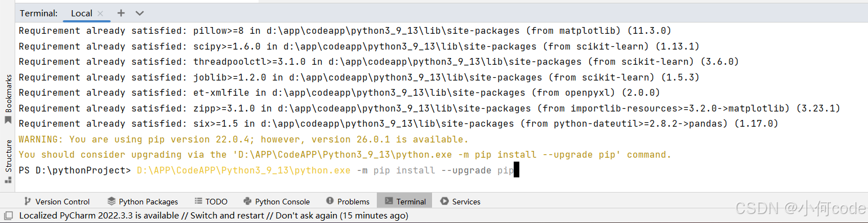This screenshot has width=868, height=223.
Task: Close the Local terminal tab
Action: pyautogui.click(x=100, y=13)
